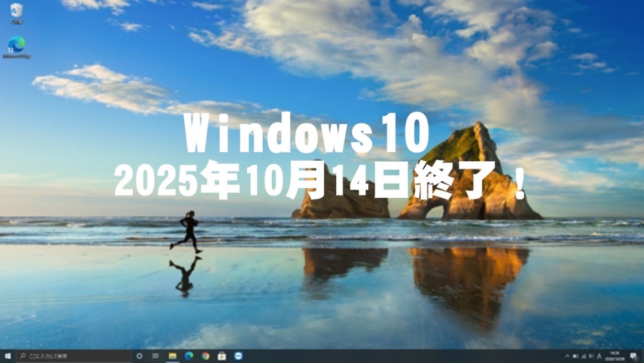Launch Cortana from the taskbar circle icon
This screenshot has height=363, width=644.
139,356
